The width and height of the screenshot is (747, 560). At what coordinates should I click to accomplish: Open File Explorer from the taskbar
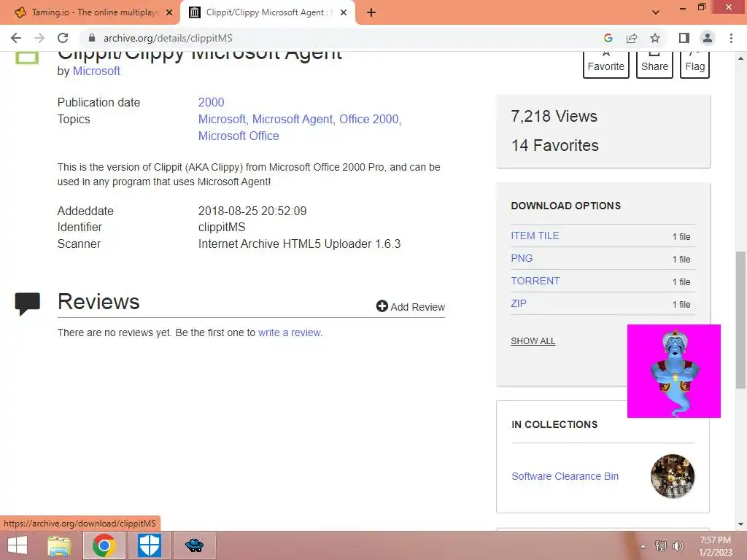(x=59, y=545)
